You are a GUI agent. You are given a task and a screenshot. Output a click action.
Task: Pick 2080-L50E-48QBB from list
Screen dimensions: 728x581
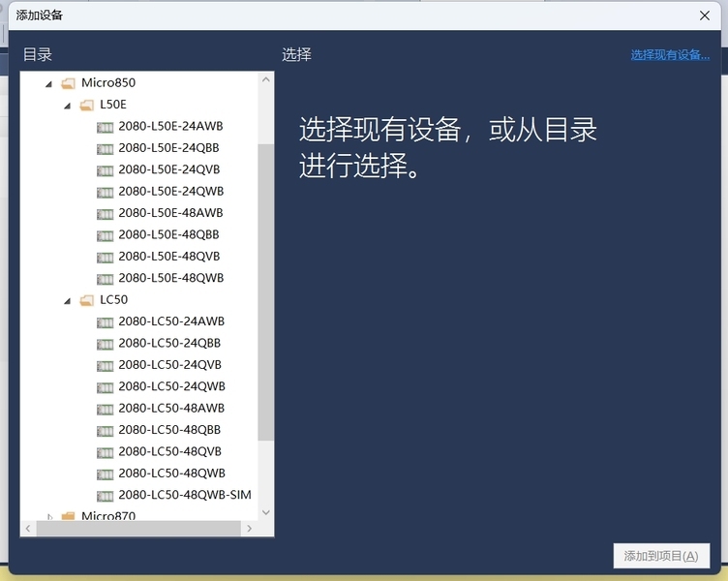point(168,234)
